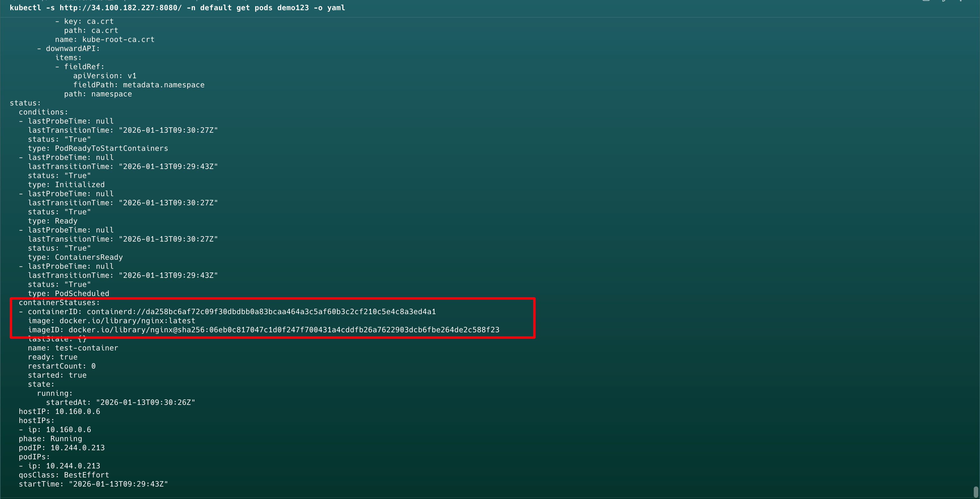Click the kubectl command line header
This screenshot has width=980, height=499.
click(177, 8)
